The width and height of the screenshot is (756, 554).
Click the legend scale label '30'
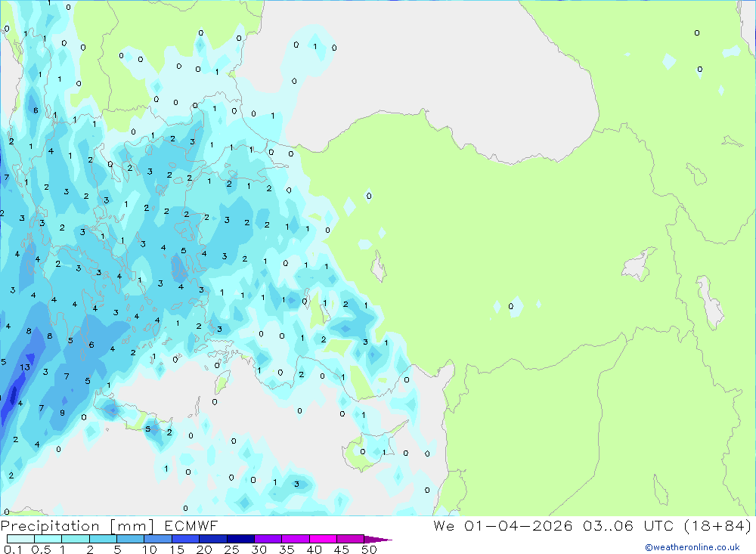pos(259,549)
